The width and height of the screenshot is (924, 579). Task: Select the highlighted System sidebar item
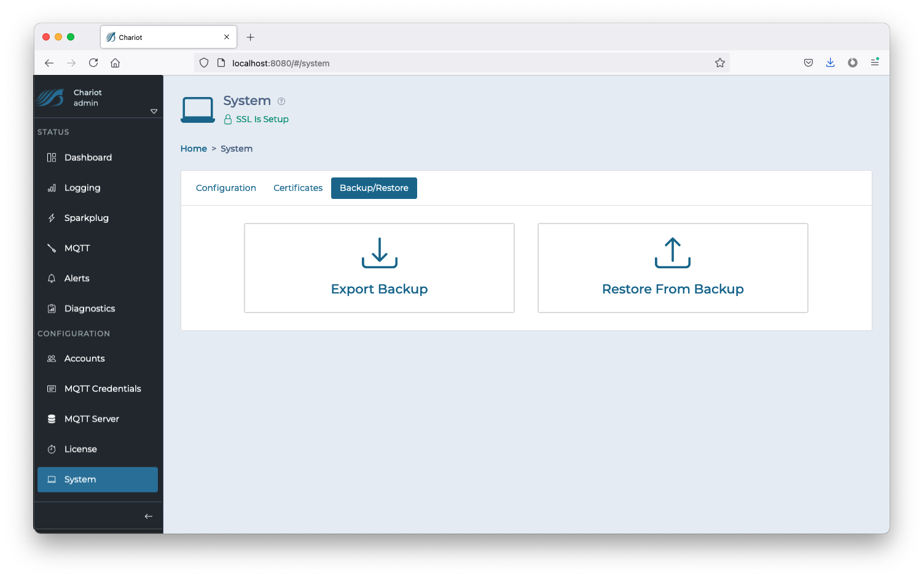point(98,480)
